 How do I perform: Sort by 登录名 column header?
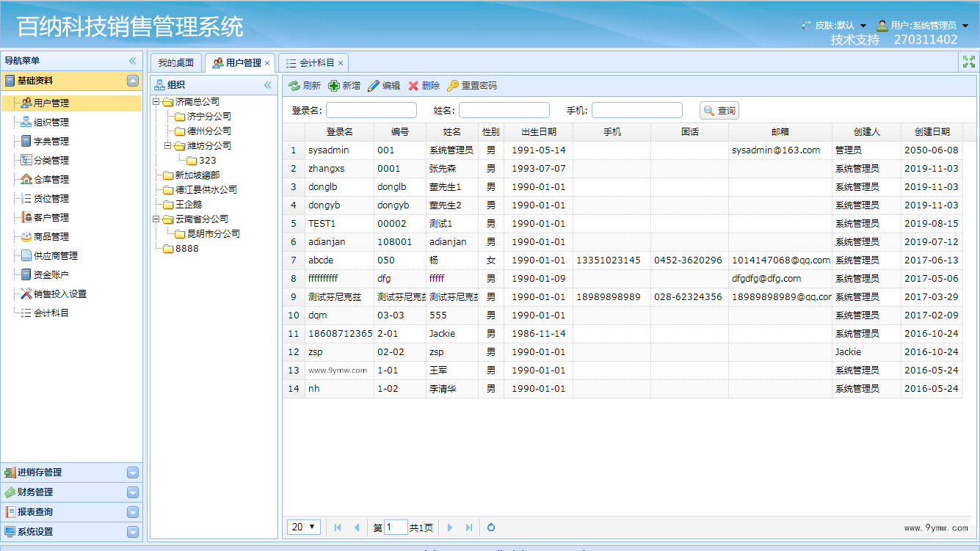340,132
